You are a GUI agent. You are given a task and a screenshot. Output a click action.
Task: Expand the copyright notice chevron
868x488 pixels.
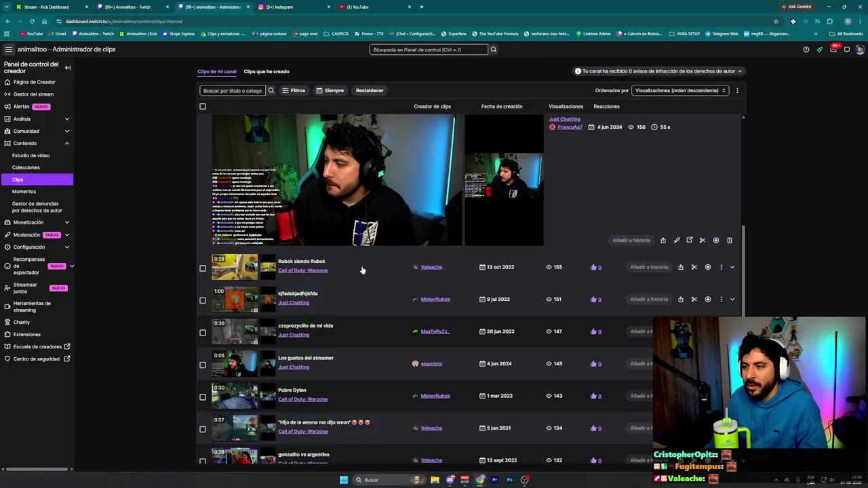[x=740, y=71]
